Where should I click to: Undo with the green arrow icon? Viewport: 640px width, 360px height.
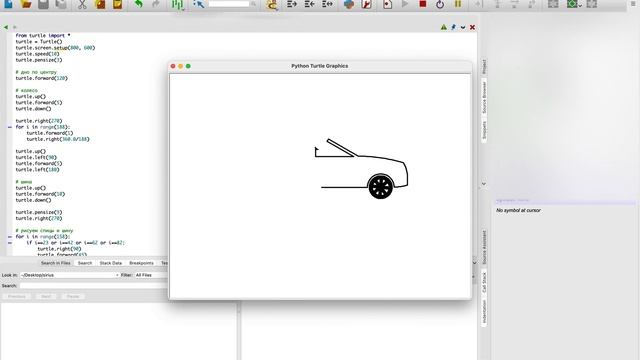pos(139,4)
